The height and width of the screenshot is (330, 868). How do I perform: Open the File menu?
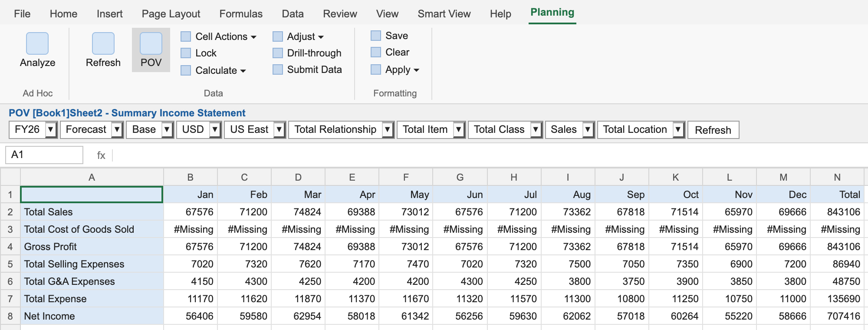pos(22,14)
